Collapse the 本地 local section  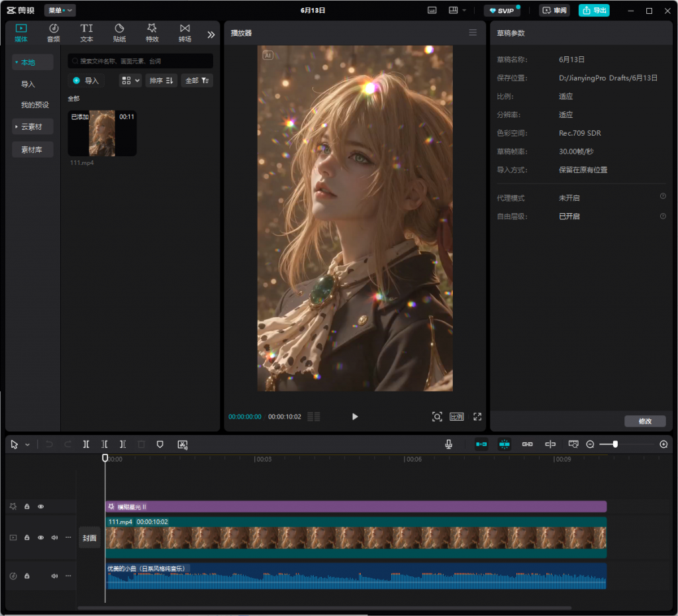[x=33, y=62]
